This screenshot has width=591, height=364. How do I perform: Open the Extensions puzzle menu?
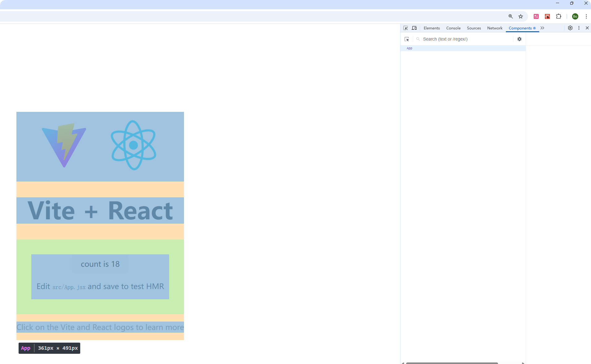(x=558, y=16)
